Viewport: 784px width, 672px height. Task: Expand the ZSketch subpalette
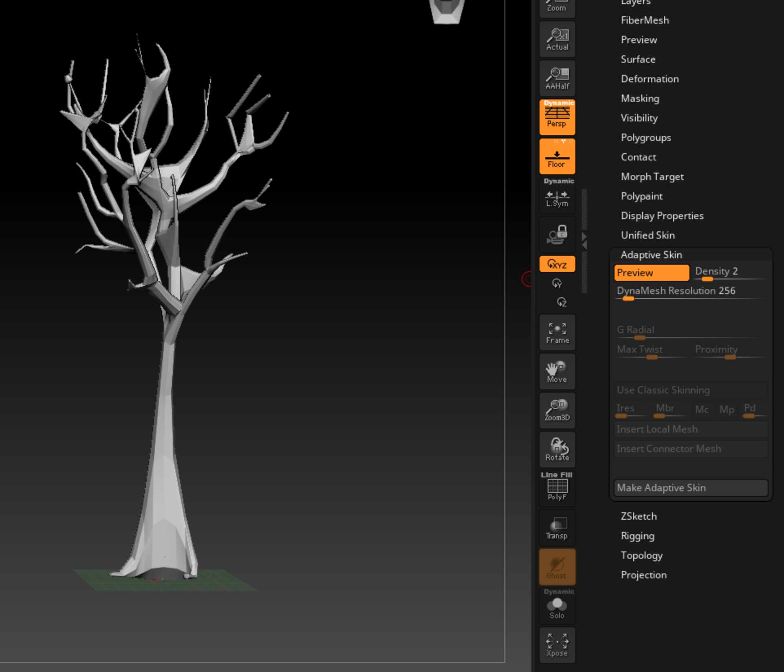click(639, 516)
